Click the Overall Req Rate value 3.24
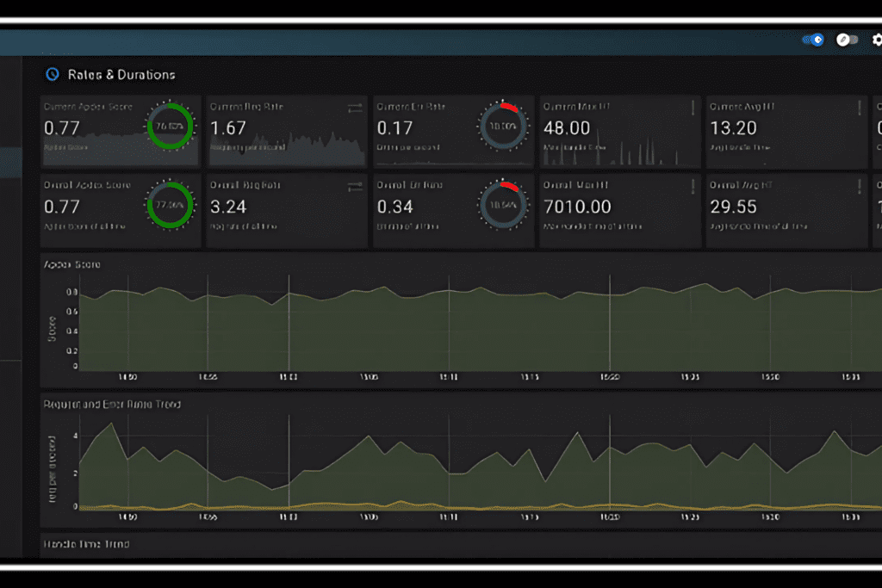882x588 pixels. pos(227,207)
